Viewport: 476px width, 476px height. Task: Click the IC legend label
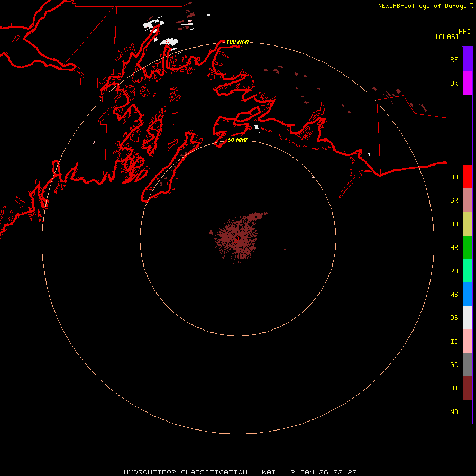point(454,342)
